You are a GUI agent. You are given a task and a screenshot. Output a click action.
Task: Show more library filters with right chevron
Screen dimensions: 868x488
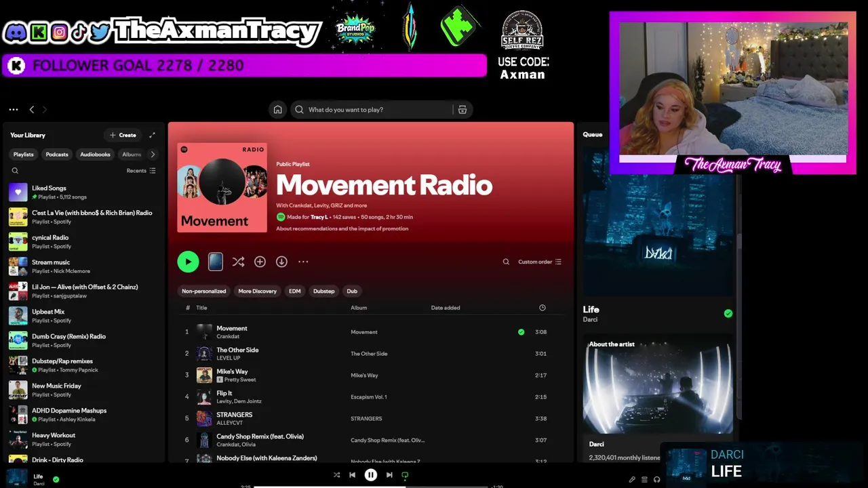coord(152,155)
